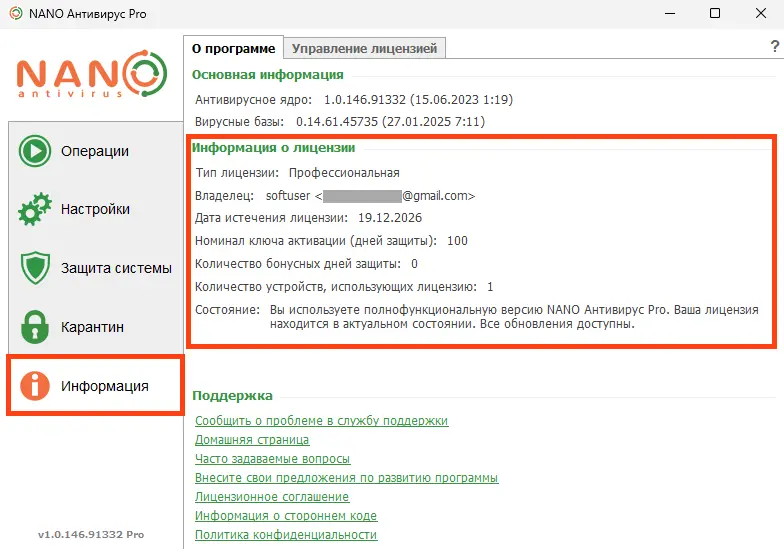The width and height of the screenshot is (784, 549).
Task: Click the device count value 1
Action: (490, 287)
